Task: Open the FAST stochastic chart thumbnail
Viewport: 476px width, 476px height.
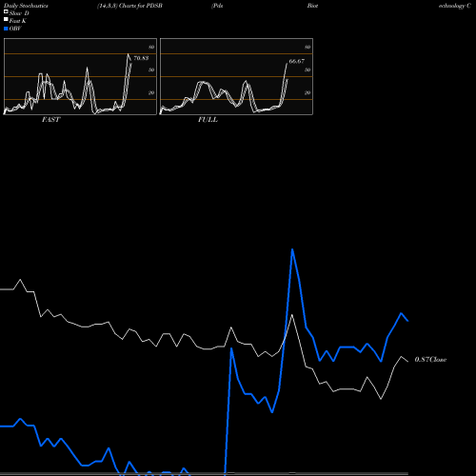Action: click(80, 76)
